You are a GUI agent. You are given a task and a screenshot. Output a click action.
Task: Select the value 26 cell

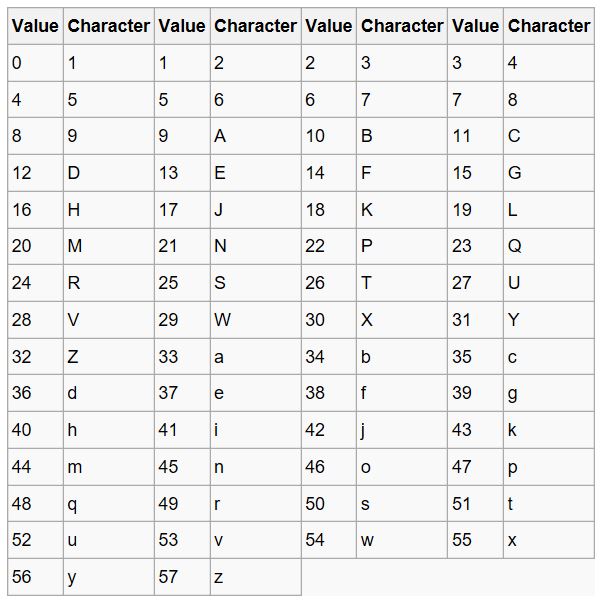point(328,283)
